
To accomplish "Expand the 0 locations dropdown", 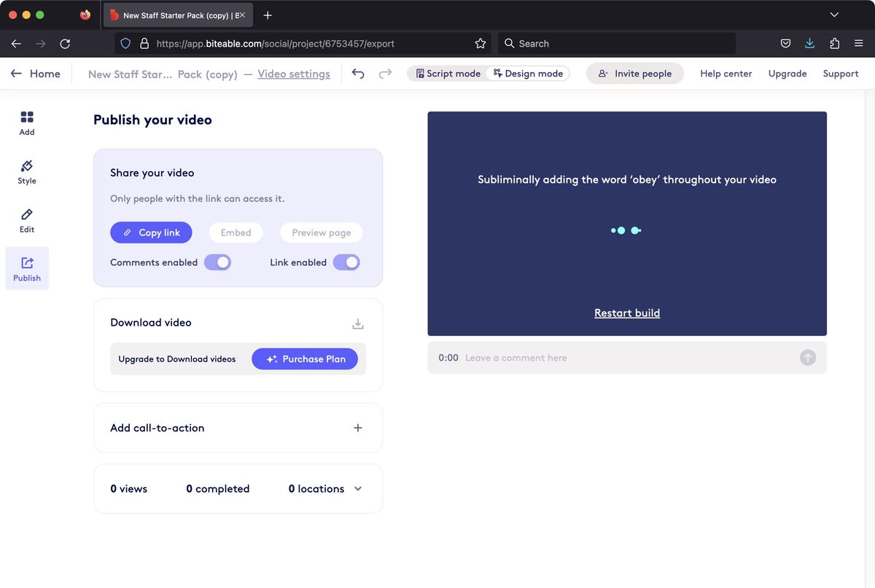I will (357, 488).
